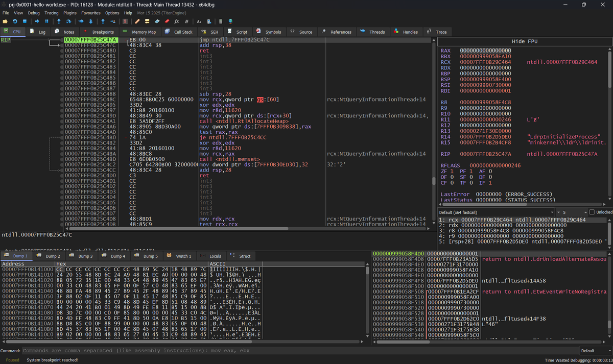Click the execute-till-return toolbar icon
This screenshot has width=613, height=364.
(x=102, y=21)
